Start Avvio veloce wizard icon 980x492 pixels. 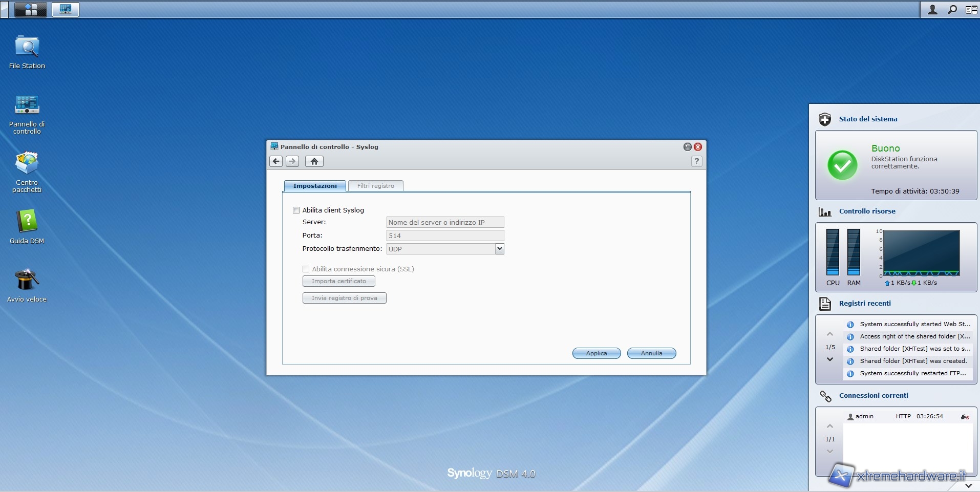pyautogui.click(x=27, y=281)
